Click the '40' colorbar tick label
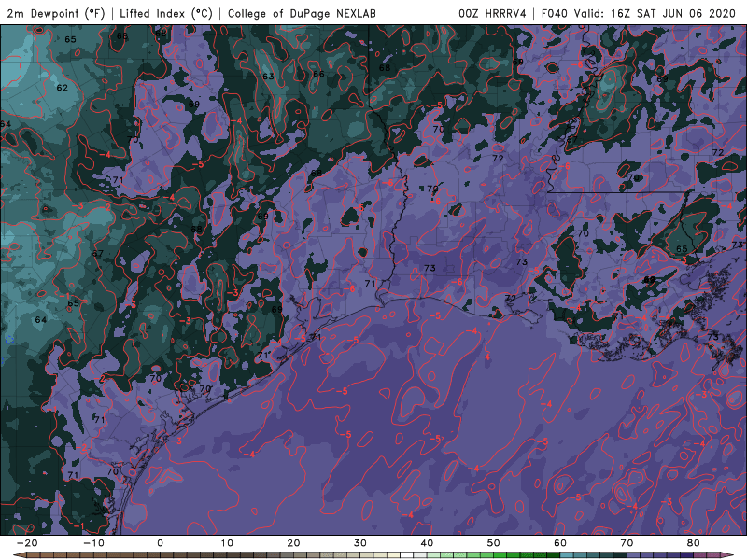The height and width of the screenshot is (560, 747). [x=427, y=543]
